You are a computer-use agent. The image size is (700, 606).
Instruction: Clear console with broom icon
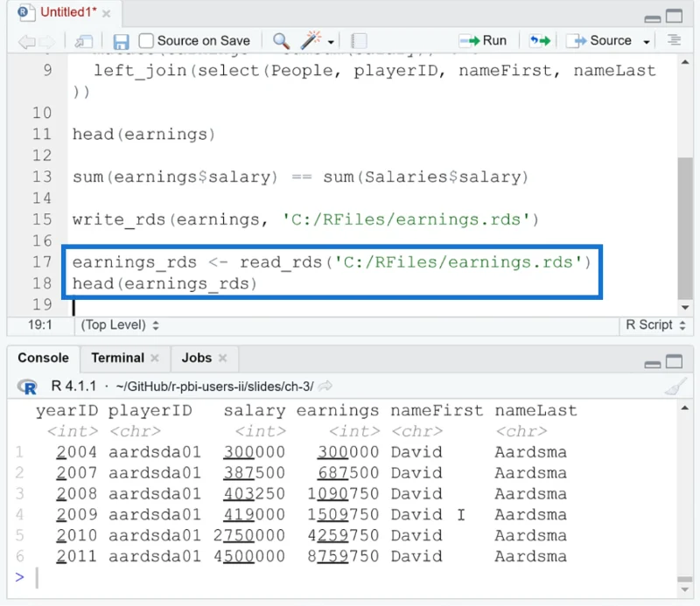pos(675,387)
